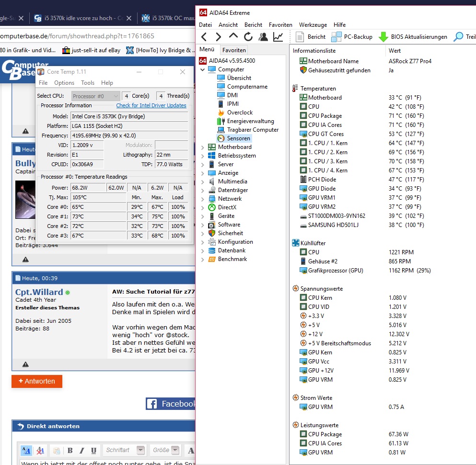Open the Help menu in Core Temp
476x465 pixels.
[x=107, y=83]
